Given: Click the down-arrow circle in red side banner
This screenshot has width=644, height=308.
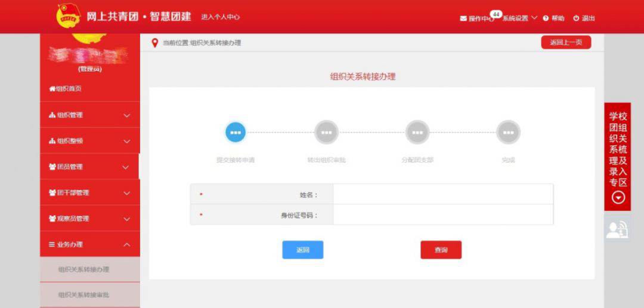Looking at the screenshot, I should [618, 198].
